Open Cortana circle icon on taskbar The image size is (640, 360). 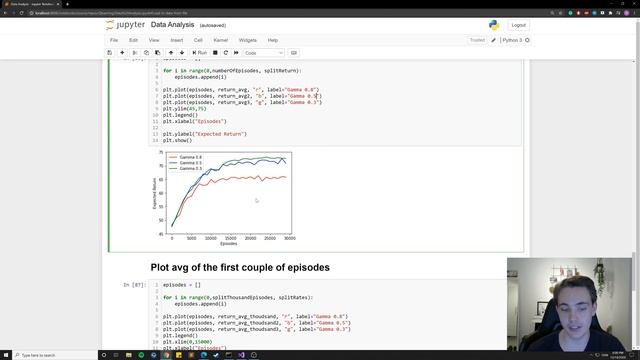[104, 355]
